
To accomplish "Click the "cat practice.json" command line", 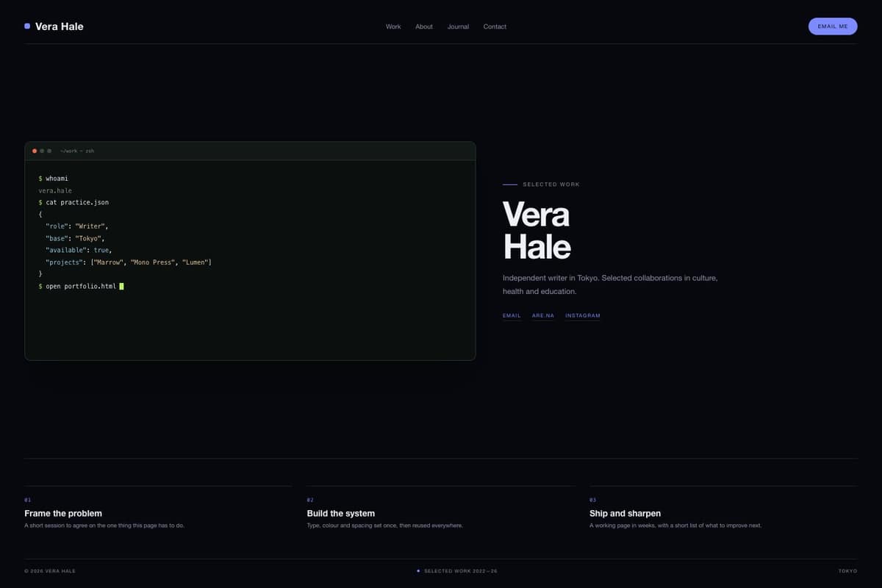I will pyautogui.click(x=73, y=202).
